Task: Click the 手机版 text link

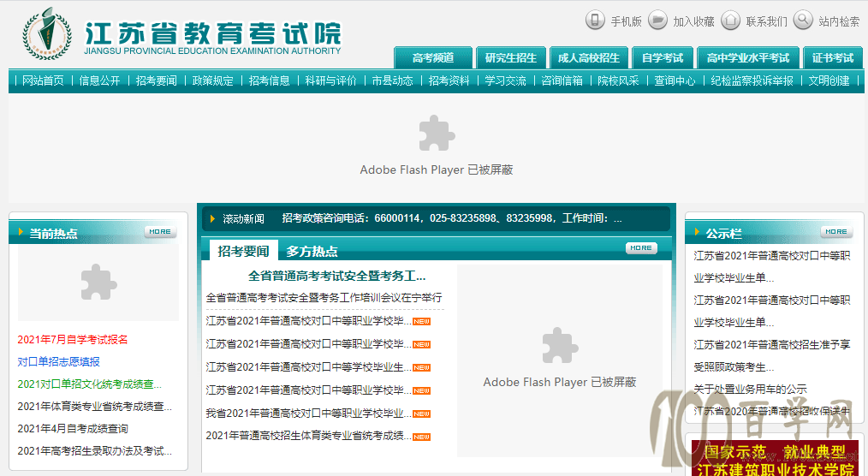Action: [626, 21]
